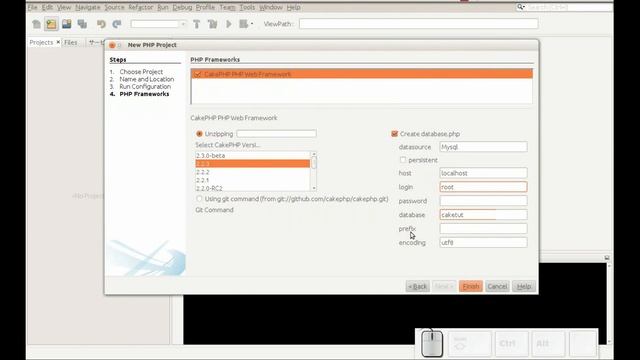Click the New File toolbar icon
The image size is (640, 360).
click(36, 24)
